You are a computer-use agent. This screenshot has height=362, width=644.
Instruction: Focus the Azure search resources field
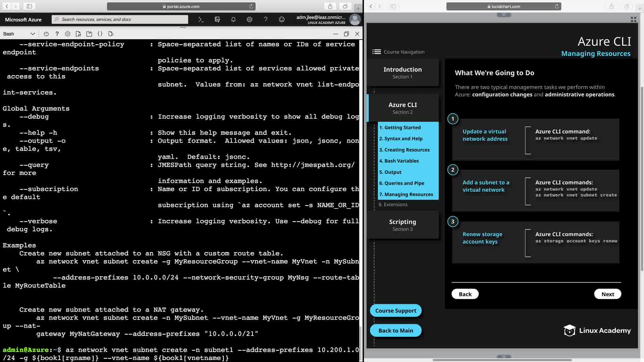pos(120,19)
